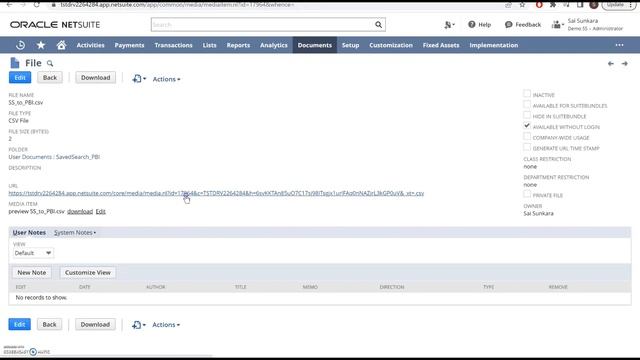The image size is (640, 360).
Task: Click the Customize View button
Action: [x=88, y=273]
